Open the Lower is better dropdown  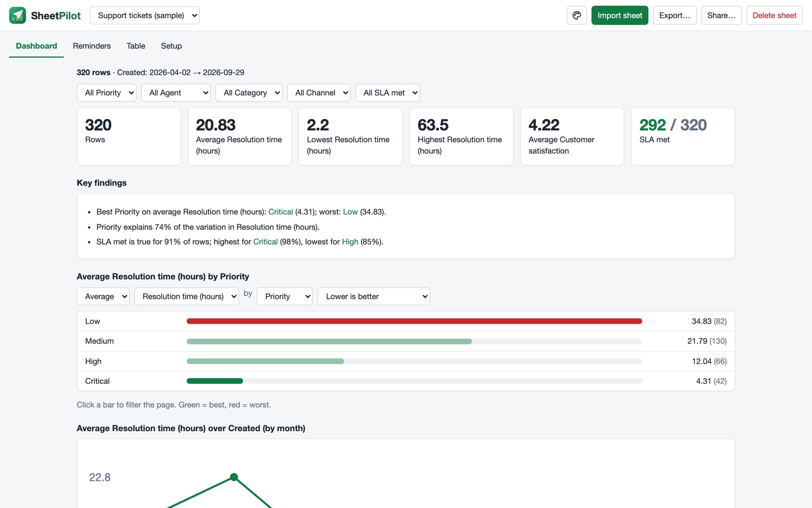[374, 296]
